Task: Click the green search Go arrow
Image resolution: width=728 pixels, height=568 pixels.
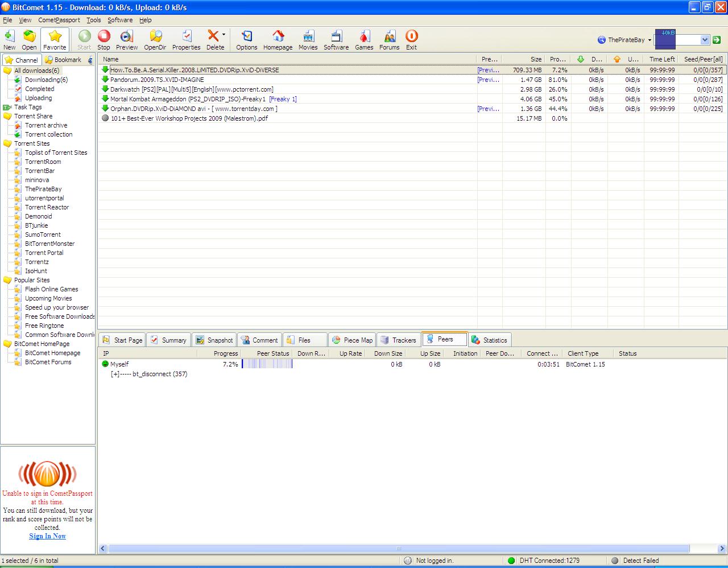Action: (717, 40)
